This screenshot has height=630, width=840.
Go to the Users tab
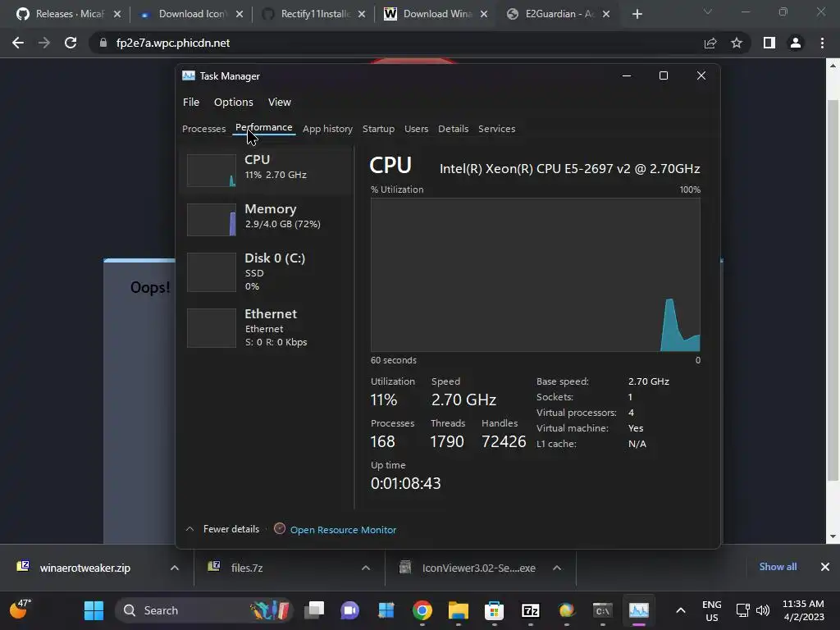416,129
